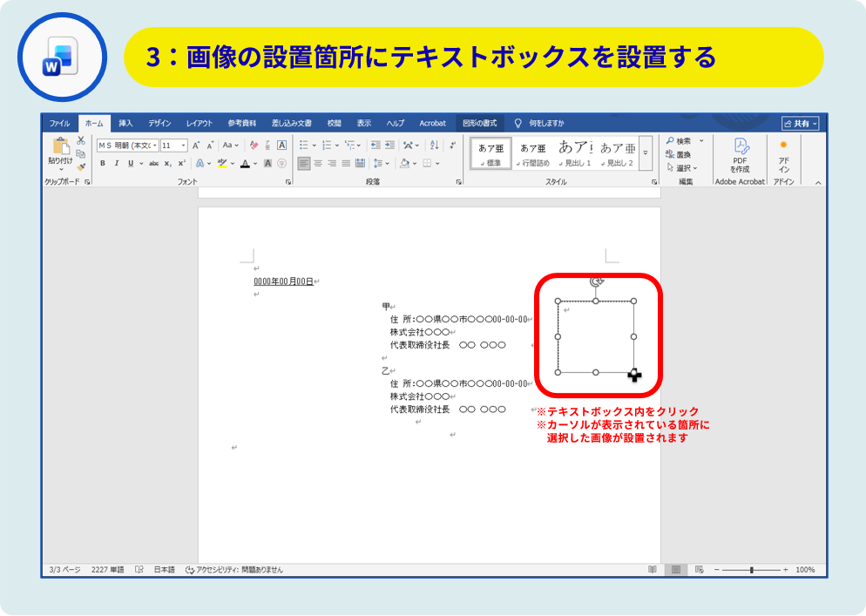Click the Clear Formatting eraser icon
Viewport: 866px width, 616px height.
pos(254,146)
